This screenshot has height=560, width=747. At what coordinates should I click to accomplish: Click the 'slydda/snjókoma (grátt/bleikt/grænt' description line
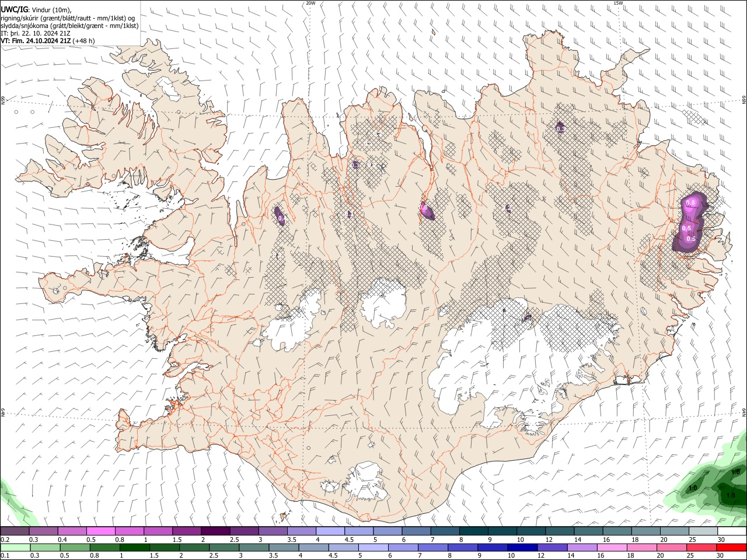69,26
